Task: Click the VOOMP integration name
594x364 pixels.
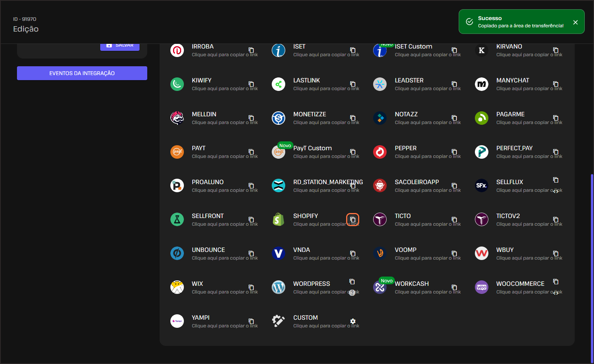Action: click(x=406, y=250)
